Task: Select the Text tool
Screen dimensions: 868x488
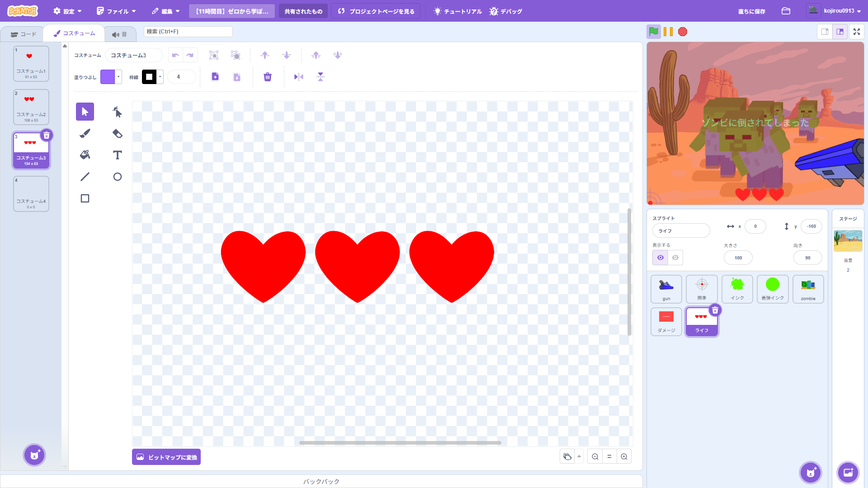Action: [x=117, y=155]
